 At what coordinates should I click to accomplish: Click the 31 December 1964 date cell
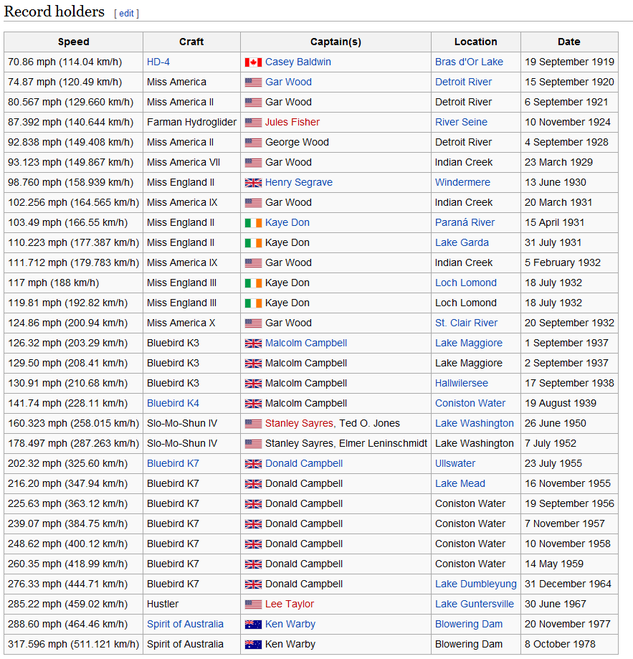[569, 584]
